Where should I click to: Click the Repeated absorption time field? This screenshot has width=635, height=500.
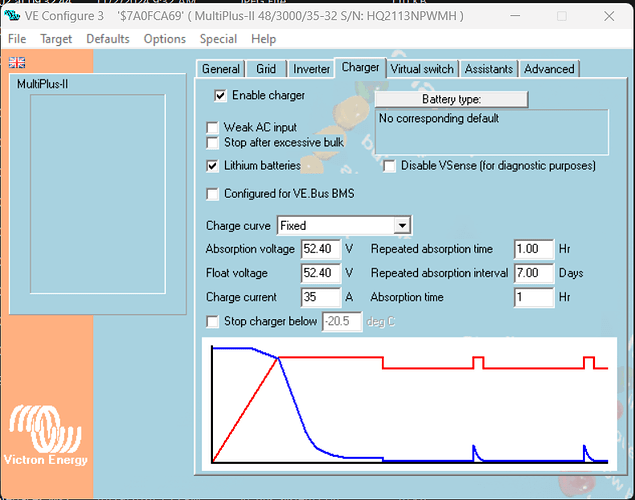click(534, 249)
